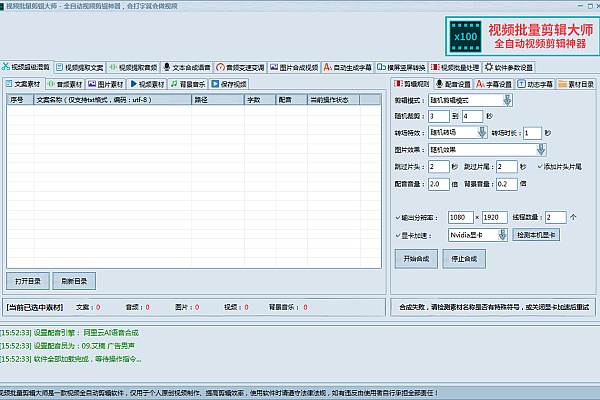Click the 音频变速变调 speed gauge icon
Screen dimensions: 600x400
220,67
